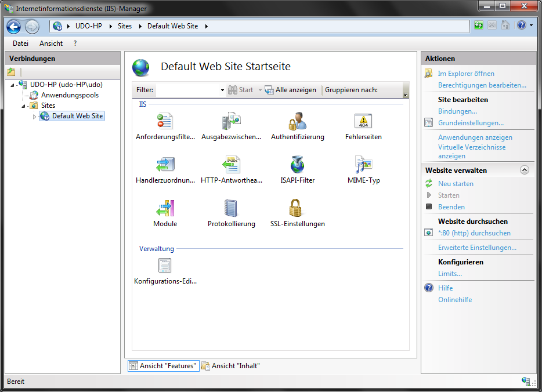Switch to Ansicht "Inhalt" tab

pyautogui.click(x=230, y=366)
